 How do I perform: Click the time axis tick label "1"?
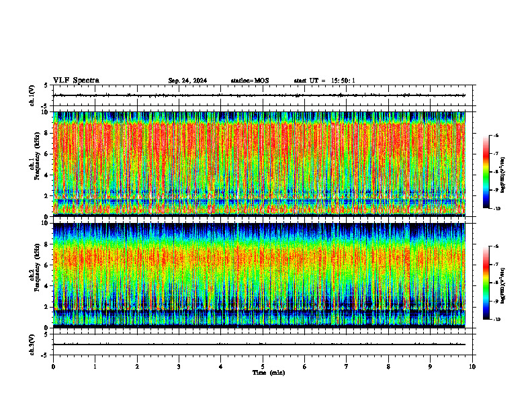pos(95,367)
